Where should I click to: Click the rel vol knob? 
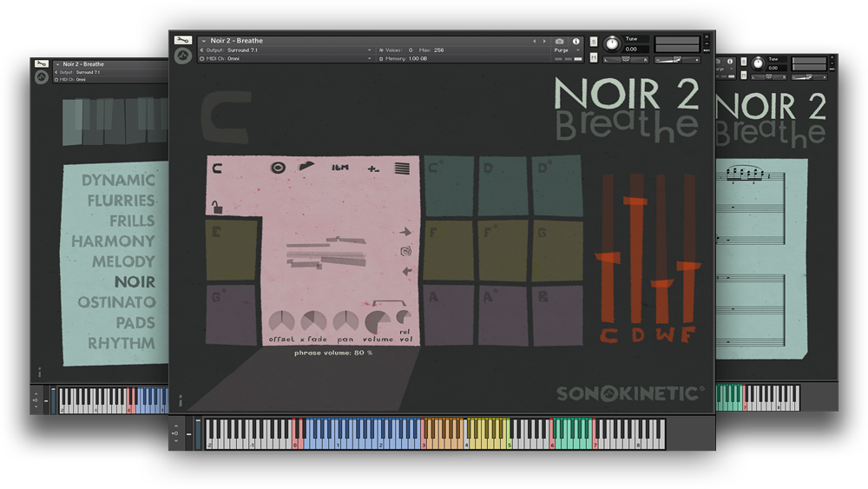tap(404, 317)
